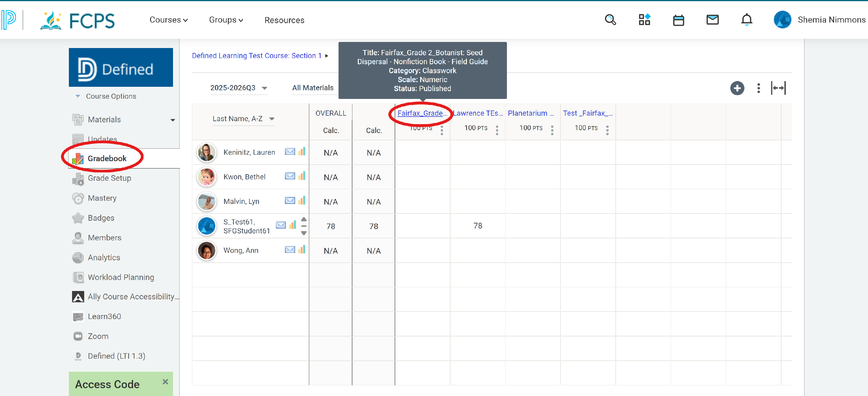
Task: Open the apps grid icon
Action: [x=644, y=20]
